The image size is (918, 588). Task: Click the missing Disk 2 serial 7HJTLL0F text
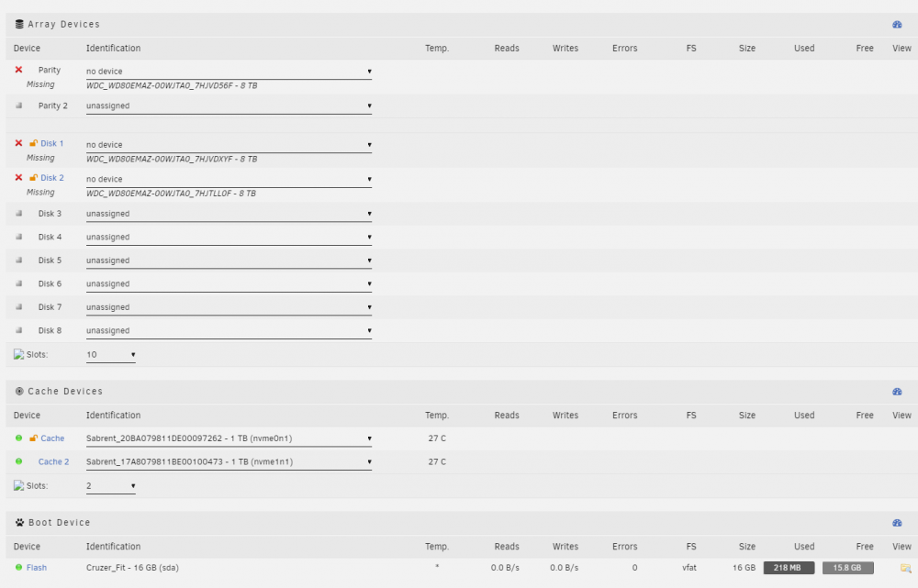pyautogui.click(x=171, y=193)
